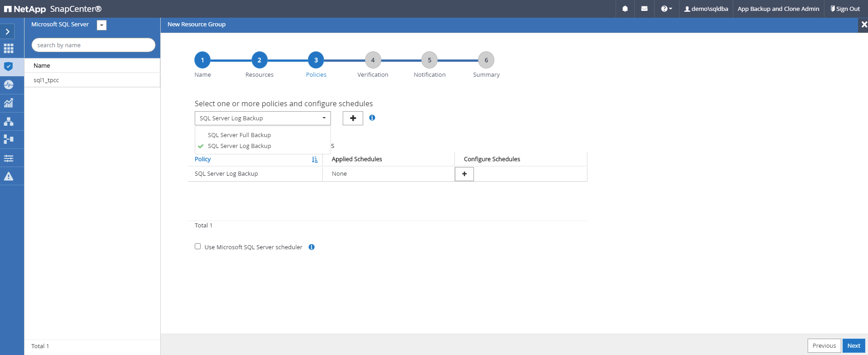The height and width of the screenshot is (355, 868).
Task: Open the Reports chart icon
Action: 9,103
